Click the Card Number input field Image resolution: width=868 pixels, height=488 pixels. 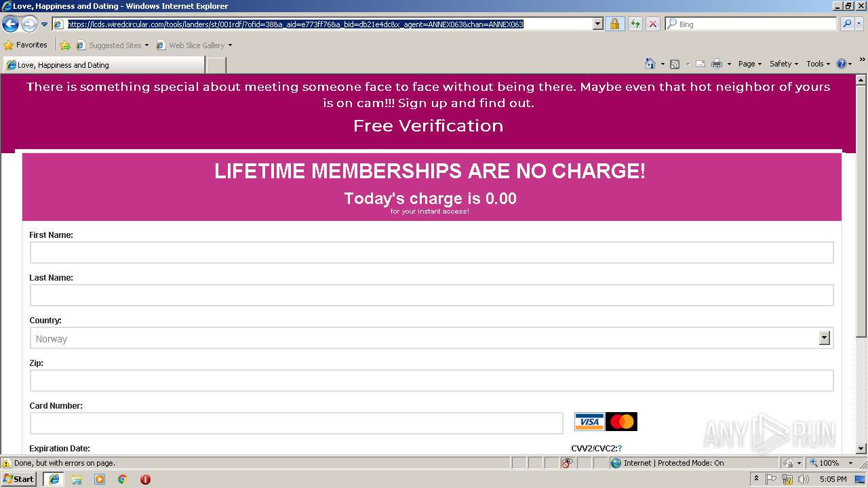point(296,423)
